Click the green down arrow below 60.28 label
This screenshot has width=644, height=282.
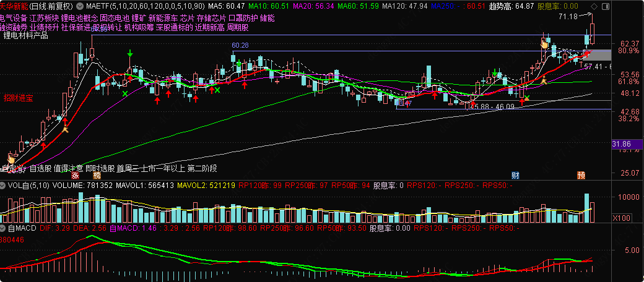tap(238, 63)
